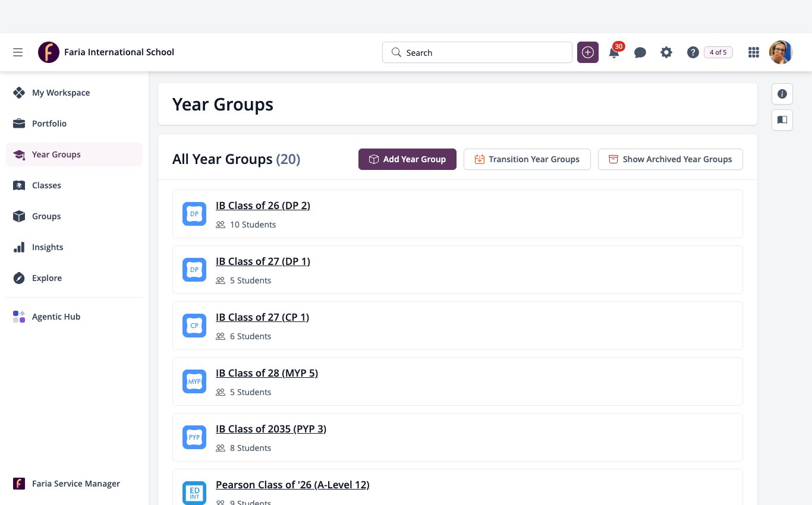812x505 pixels.
Task: Click the DP badge for IB Class of 26
Action: click(x=194, y=214)
